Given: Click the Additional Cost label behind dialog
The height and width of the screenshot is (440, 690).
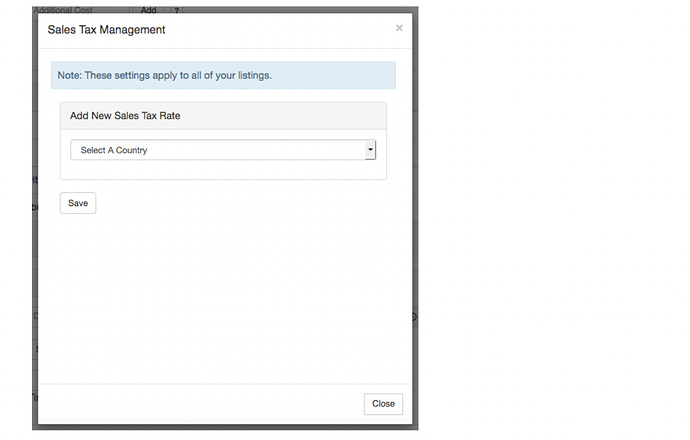Looking at the screenshot, I should [63, 10].
